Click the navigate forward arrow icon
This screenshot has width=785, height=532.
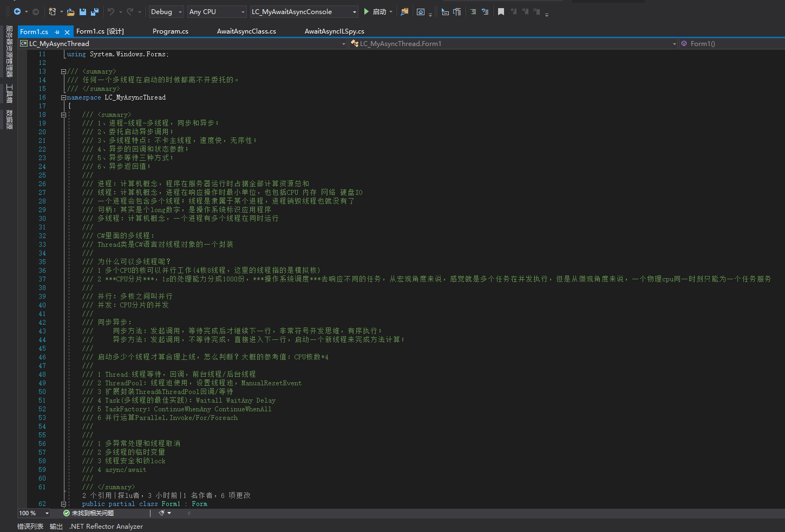[x=36, y=11]
